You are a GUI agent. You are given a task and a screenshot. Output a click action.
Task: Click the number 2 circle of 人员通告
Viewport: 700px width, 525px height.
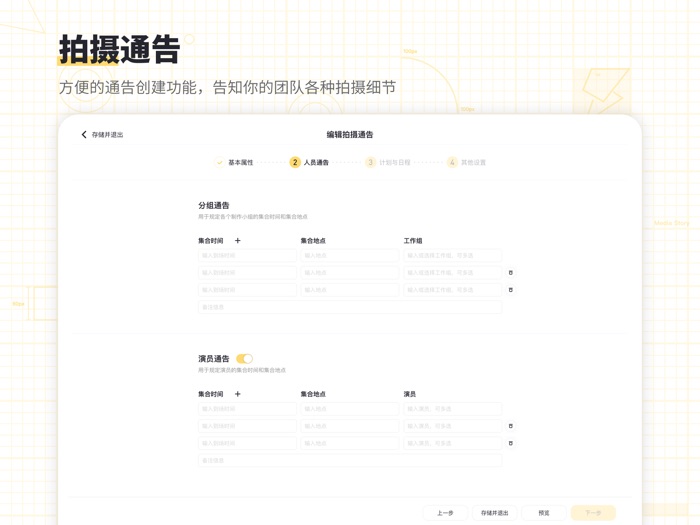point(295,162)
